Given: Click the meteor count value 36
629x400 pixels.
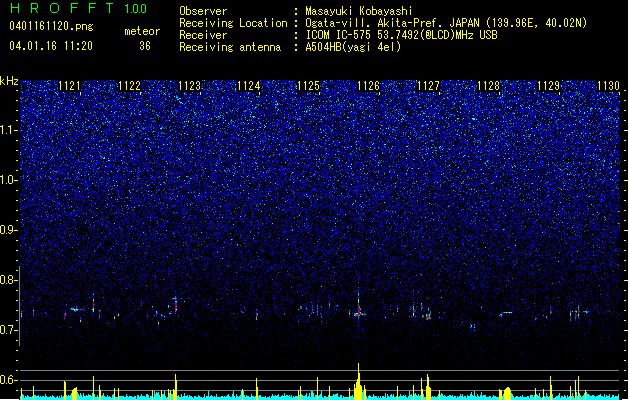Looking at the screenshot, I should click(x=145, y=46).
